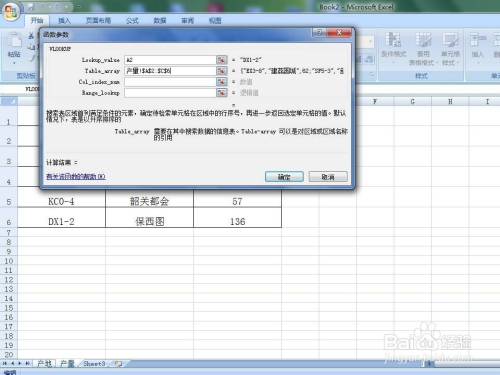This screenshot has height=375, width=500.
Task: Open 套用表格格式 table format gallery
Action: pos(423,49)
